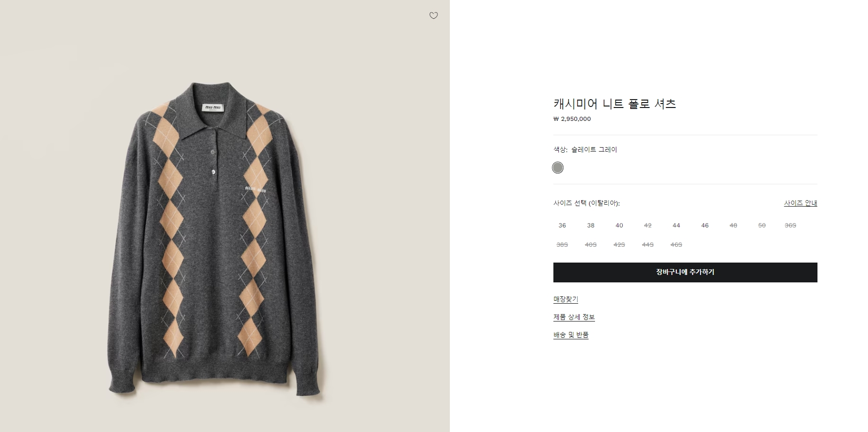The height and width of the screenshot is (432, 868).
Task: Choose size 40
Action: coord(619,225)
